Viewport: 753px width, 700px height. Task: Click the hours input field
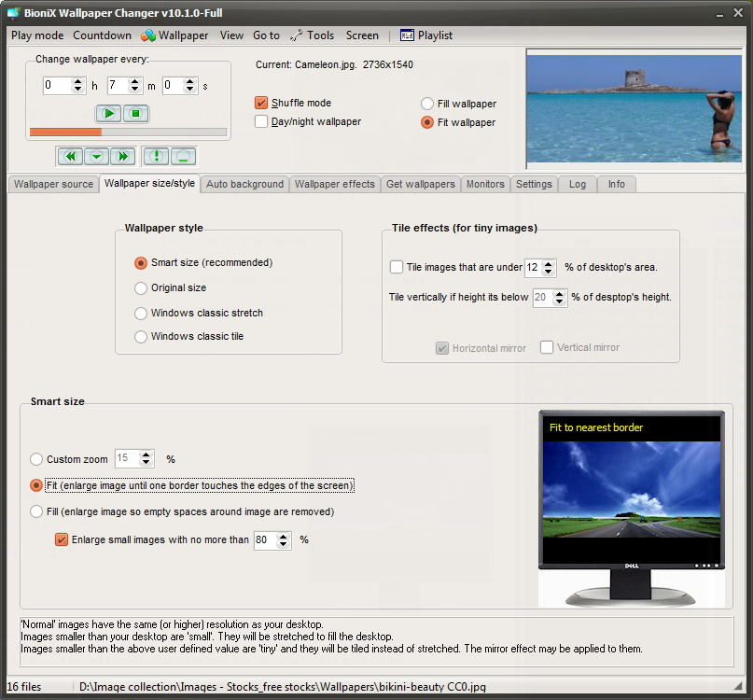(x=58, y=86)
